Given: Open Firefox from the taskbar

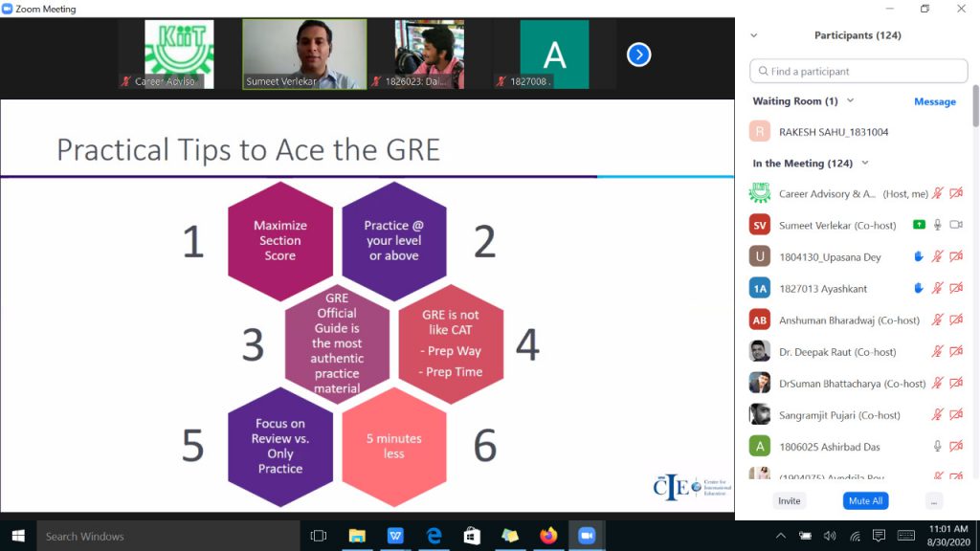Looking at the screenshot, I should pos(548,536).
